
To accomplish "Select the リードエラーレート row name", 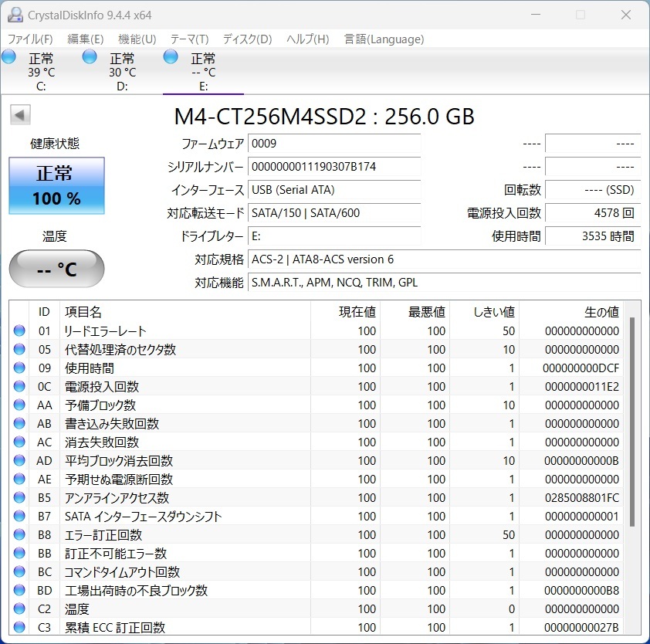I will 105,331.
